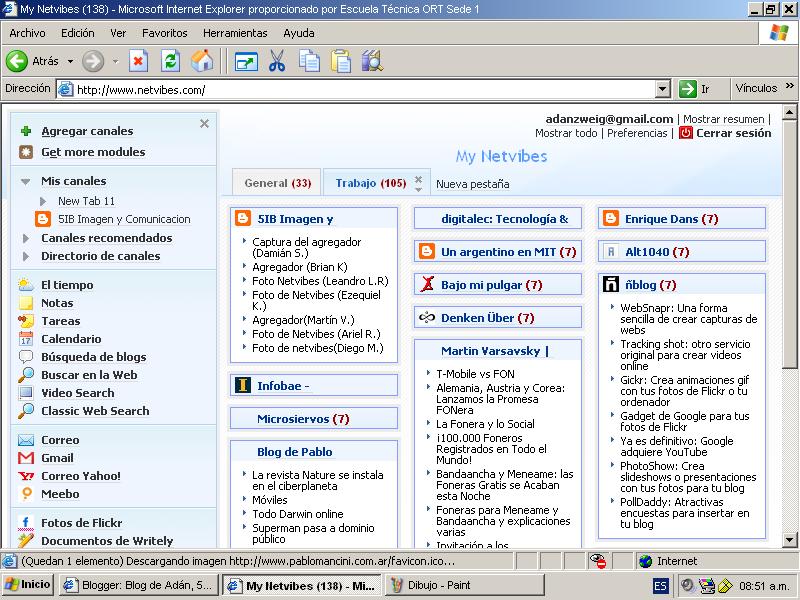Open the Microsiervos module title
The image size is (800, 600).
pyautogui.click(x=303, y=419)
